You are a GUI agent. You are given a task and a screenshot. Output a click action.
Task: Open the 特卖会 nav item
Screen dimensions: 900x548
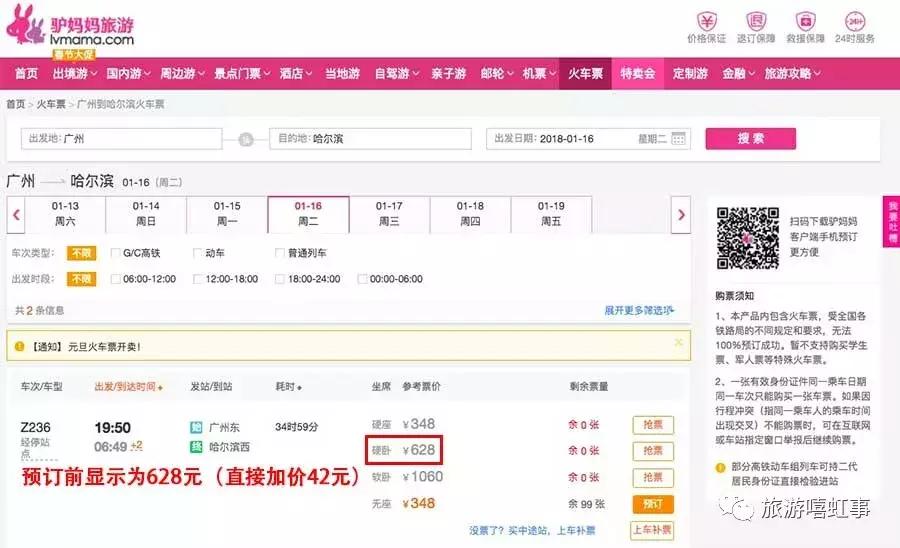(637, 73)
